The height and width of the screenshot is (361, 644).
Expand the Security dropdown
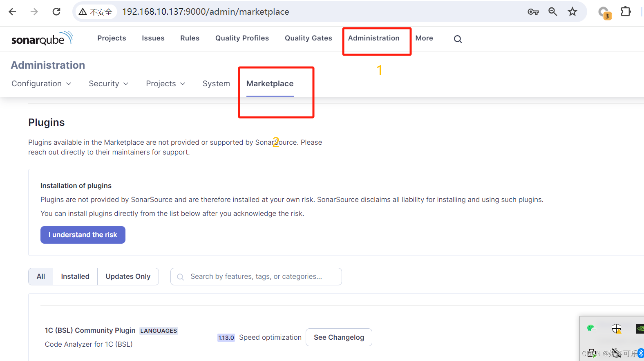[x=108, y=83]
